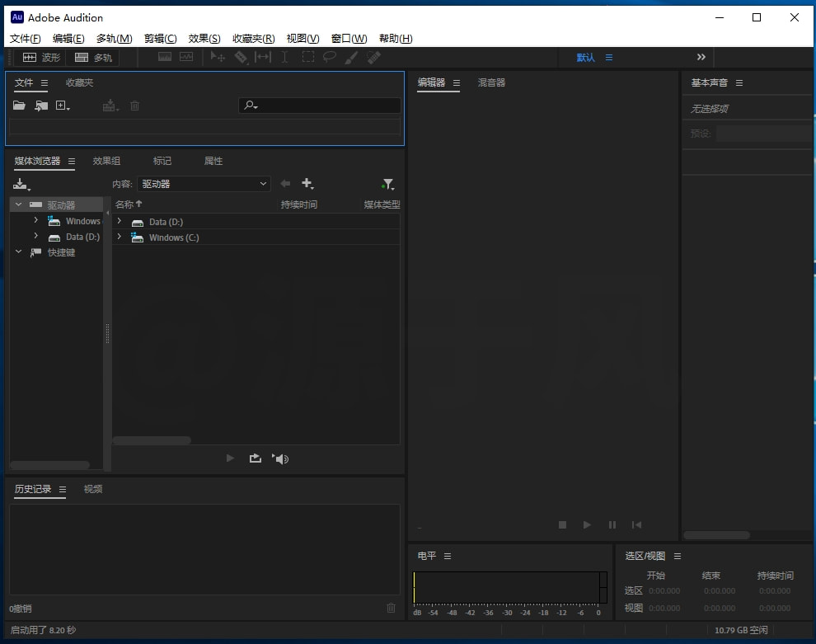Open the 多轨(M) menu
The height and width of the screenshot is (644, 816).
(114, 39)
